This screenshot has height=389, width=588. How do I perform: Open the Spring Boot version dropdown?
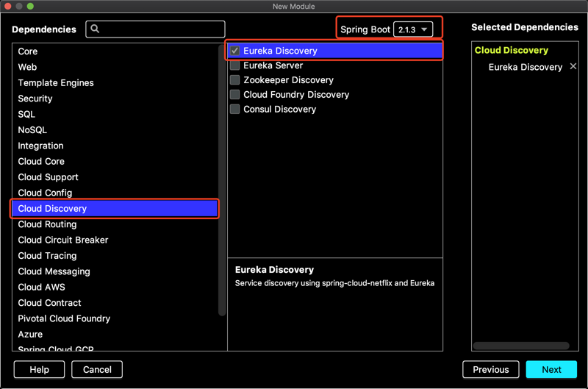point(413,29)
